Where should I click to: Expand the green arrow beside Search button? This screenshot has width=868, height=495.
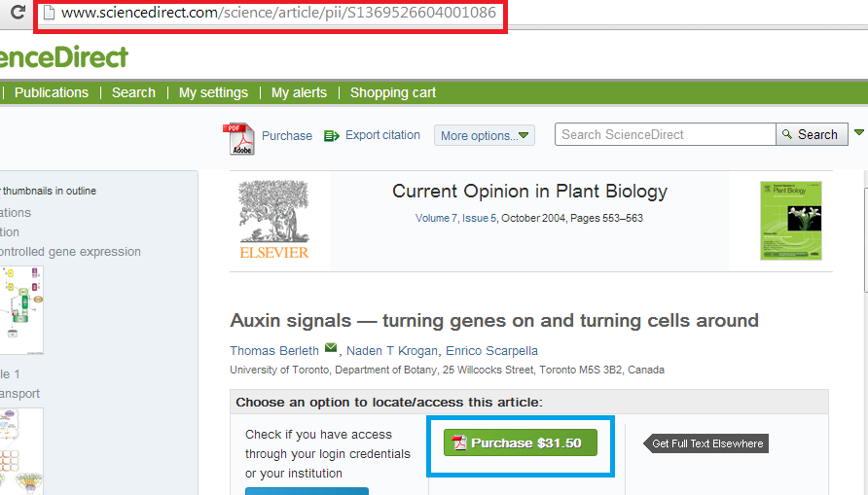(x=859, y=132)
